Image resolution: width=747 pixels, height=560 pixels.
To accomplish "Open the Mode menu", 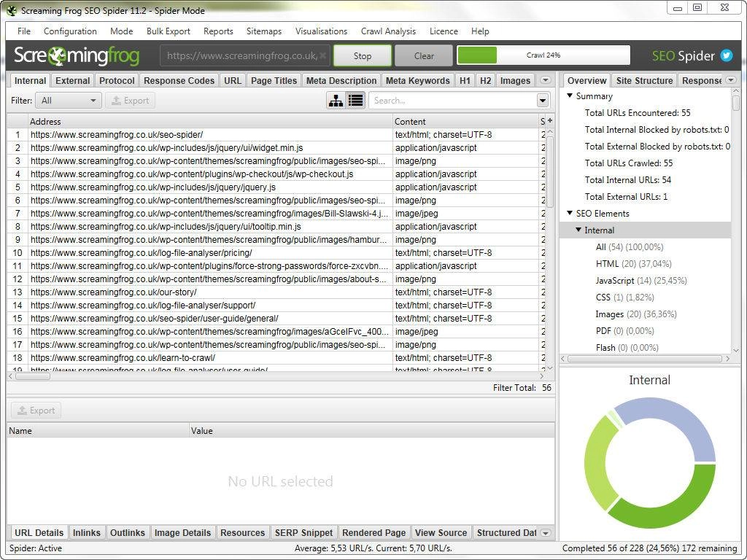I will click(122, 31).
